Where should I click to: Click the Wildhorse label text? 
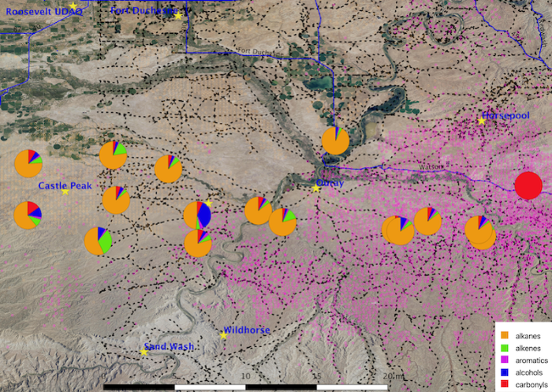247,330
